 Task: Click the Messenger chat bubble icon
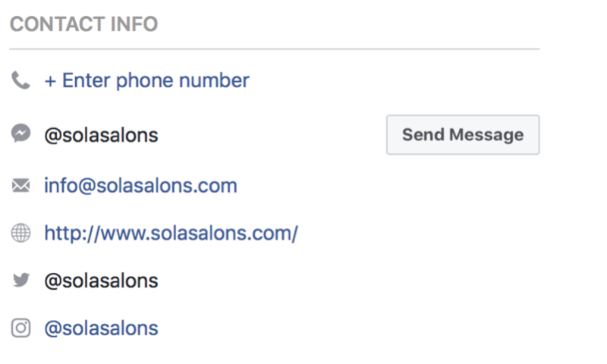21,133
